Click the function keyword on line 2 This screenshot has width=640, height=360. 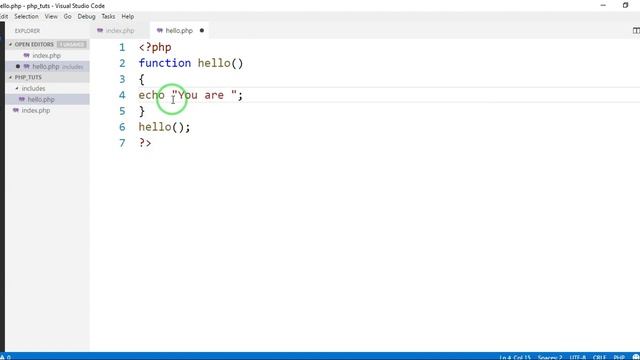(x=165, y=63)
